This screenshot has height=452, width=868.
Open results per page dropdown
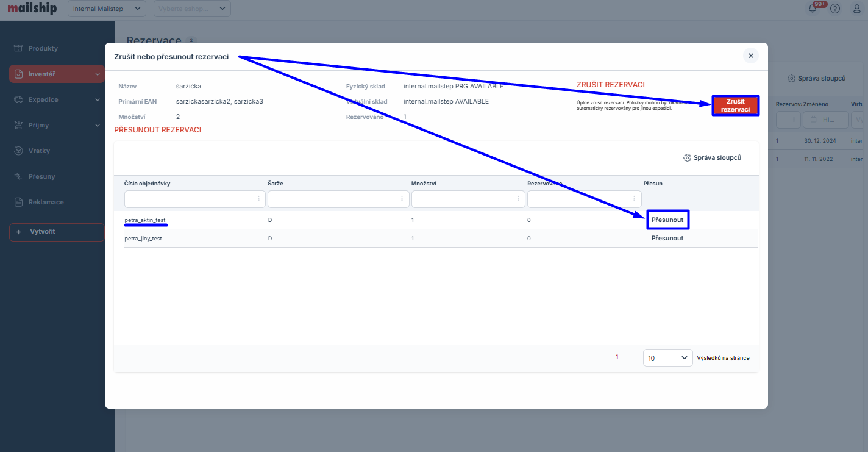click(667, 358)
